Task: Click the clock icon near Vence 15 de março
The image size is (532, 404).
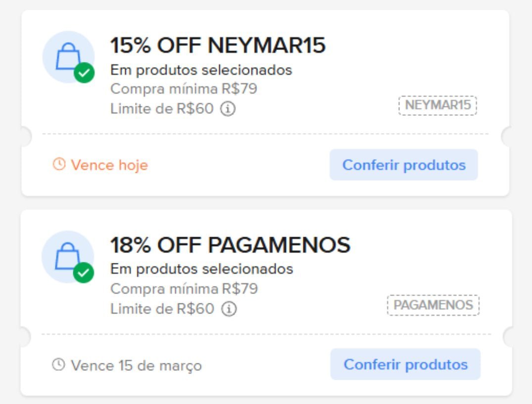Action: tap(58, 365)
